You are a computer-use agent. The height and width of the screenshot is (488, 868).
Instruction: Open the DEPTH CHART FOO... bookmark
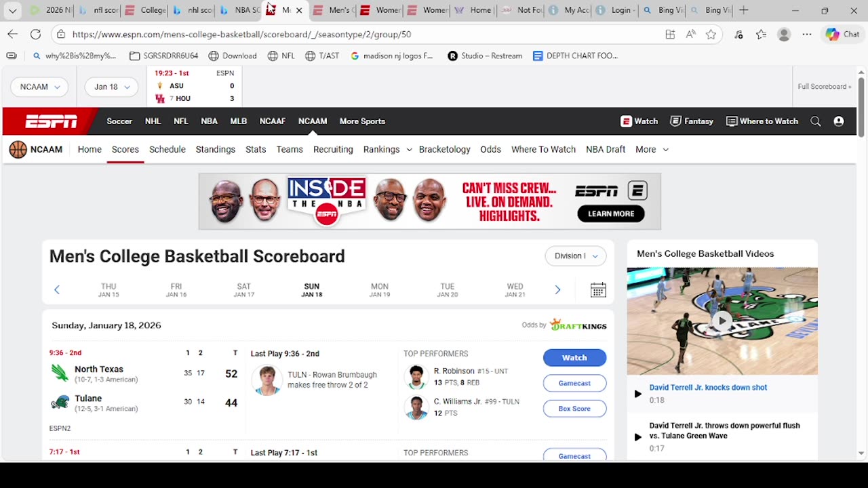click(x=575, y=56)
